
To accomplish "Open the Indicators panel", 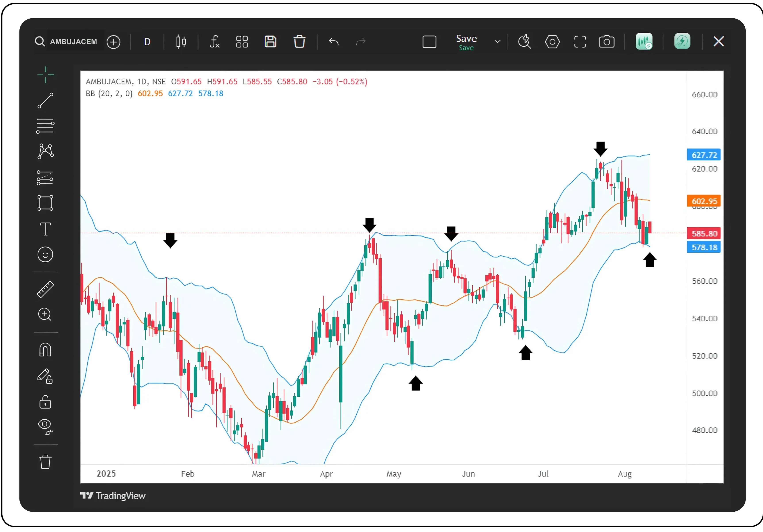I will tap(214, 42).
